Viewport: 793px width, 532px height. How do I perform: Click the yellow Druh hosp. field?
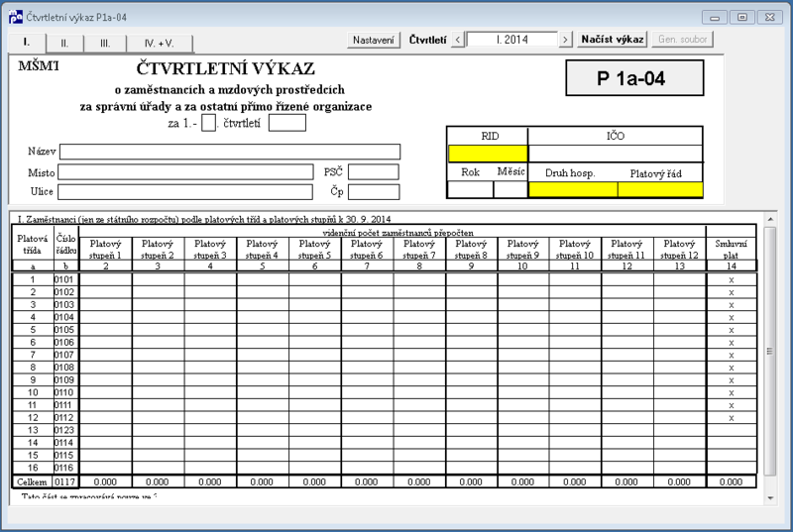click(x=573, y=189)
